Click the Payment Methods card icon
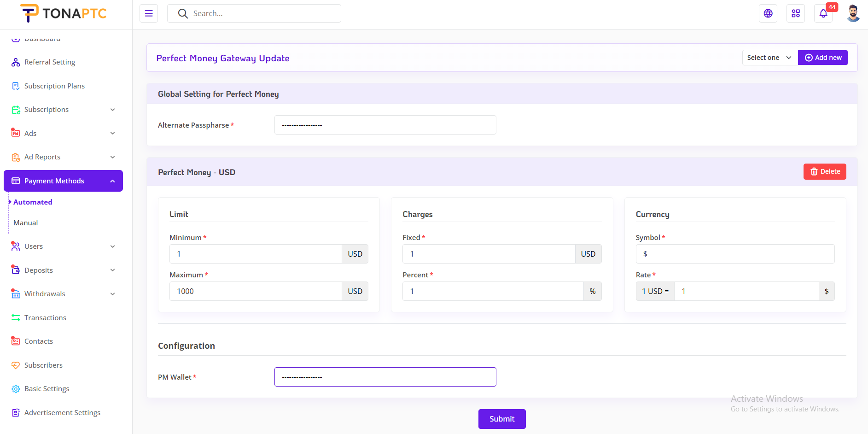Viewport: 868px width, 434px height. pos(16,181)
